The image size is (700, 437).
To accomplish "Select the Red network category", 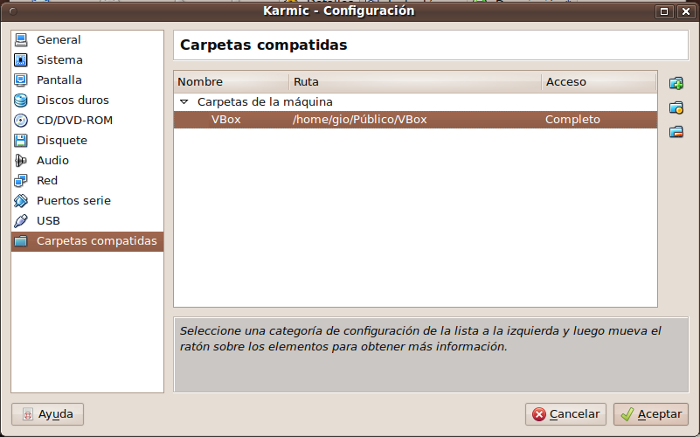I will [47, 180].
